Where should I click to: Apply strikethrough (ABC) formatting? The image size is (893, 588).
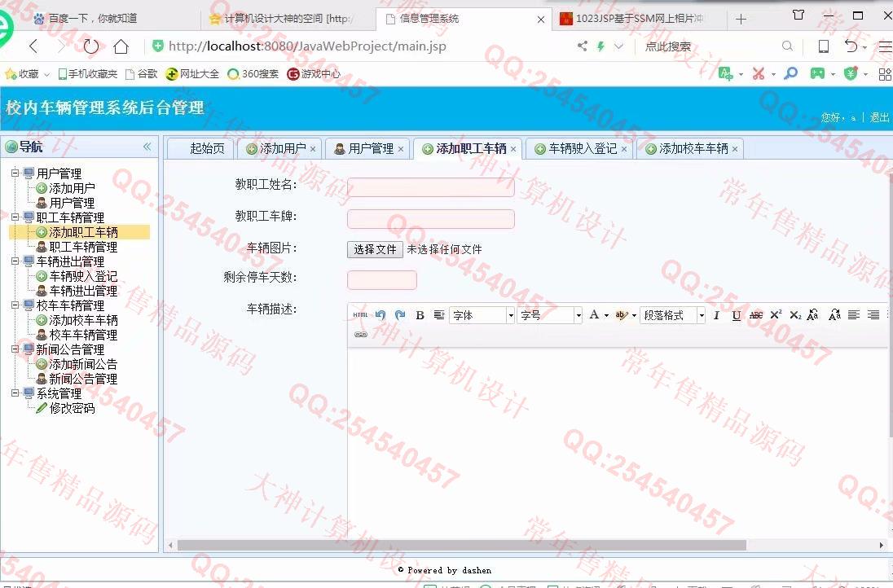pyautogui.click(x=756, y=315)
